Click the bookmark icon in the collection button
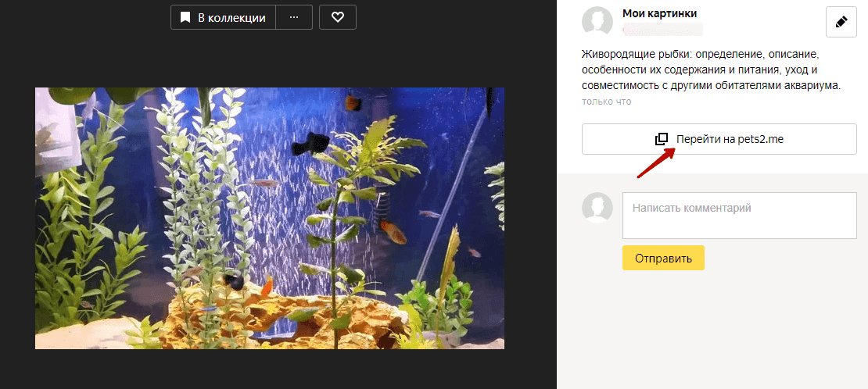This screenshot has width=868, height=389. pyautogui.click(x=185, y=17)
